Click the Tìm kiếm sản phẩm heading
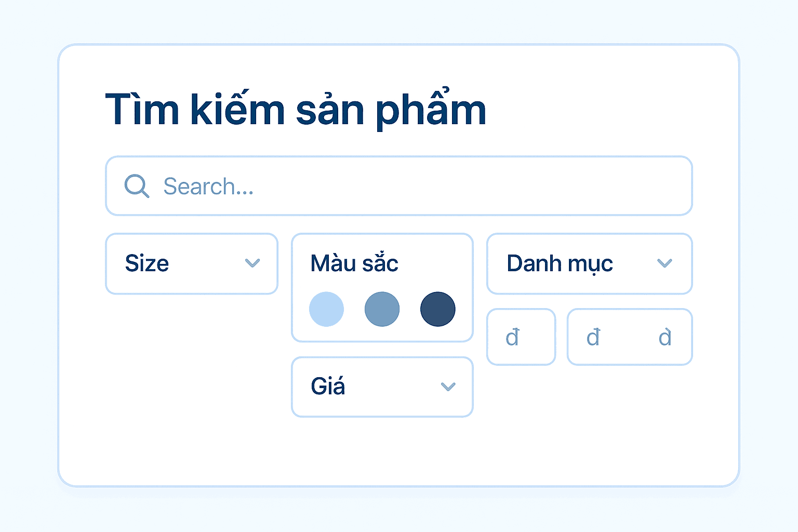Viewport: 798px width, 532px height. coord(296,110)
